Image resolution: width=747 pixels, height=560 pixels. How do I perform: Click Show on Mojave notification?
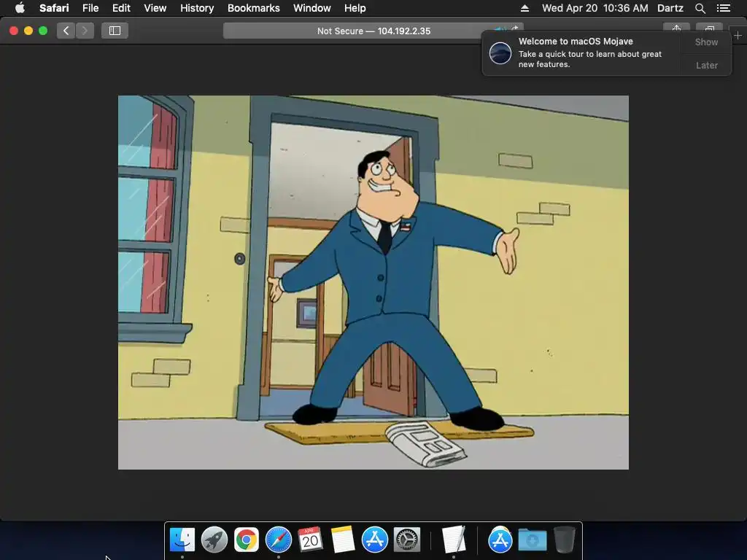pos(706,42)
